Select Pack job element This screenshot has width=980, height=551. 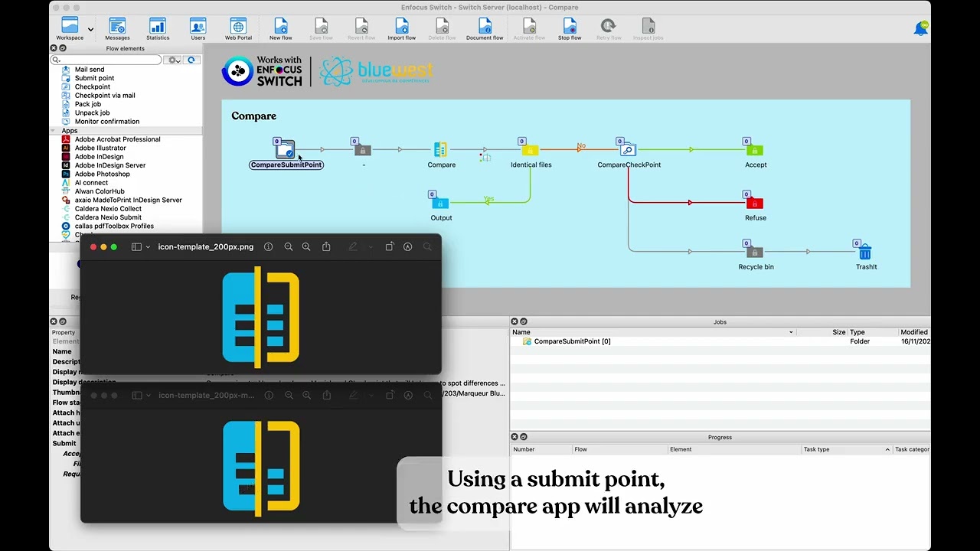pos(88,104)
